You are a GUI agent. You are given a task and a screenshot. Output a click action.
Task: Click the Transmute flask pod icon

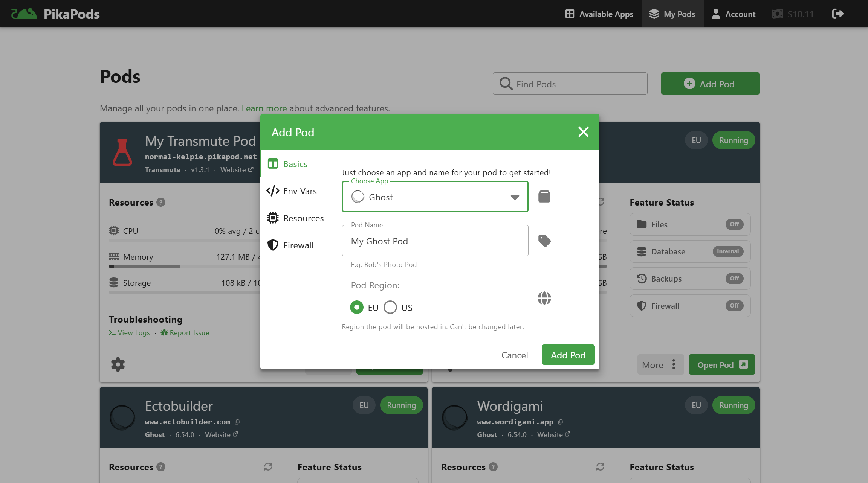click(122, 152)
